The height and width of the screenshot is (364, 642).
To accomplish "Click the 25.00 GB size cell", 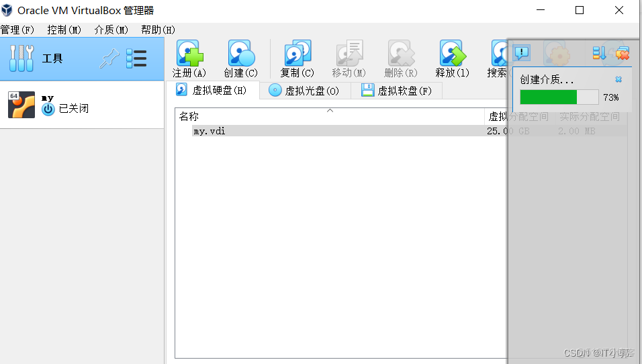I will pos(508,131).
